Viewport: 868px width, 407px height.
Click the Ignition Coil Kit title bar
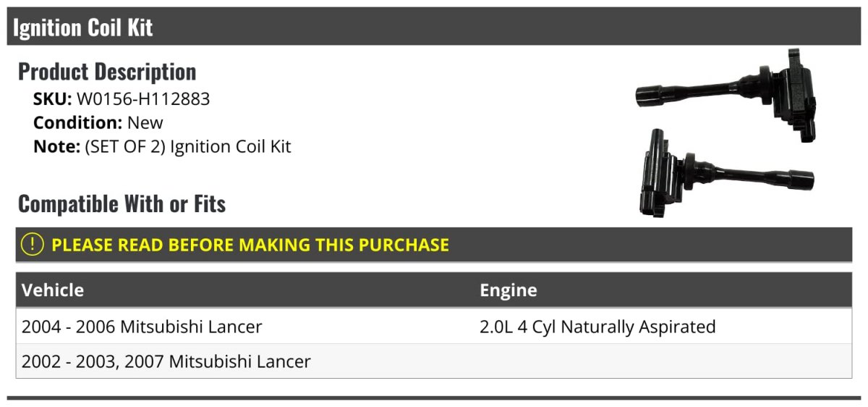click(434, 28)
